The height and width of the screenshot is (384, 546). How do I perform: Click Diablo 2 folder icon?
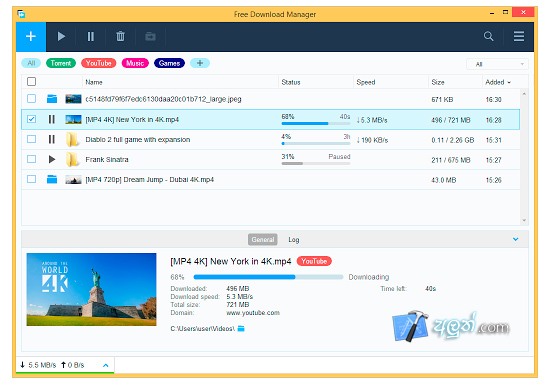pos(72,139)
